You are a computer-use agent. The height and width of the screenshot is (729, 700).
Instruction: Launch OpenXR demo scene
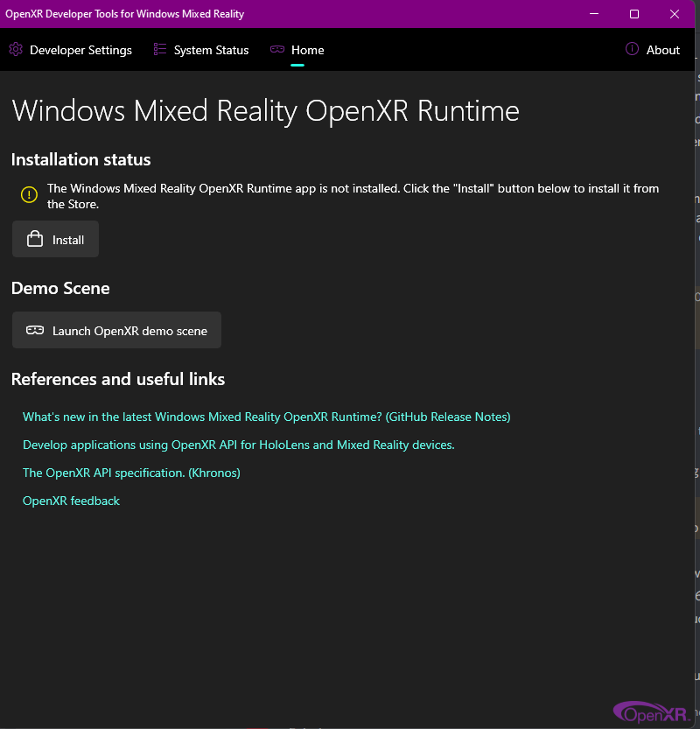[116, 330]
